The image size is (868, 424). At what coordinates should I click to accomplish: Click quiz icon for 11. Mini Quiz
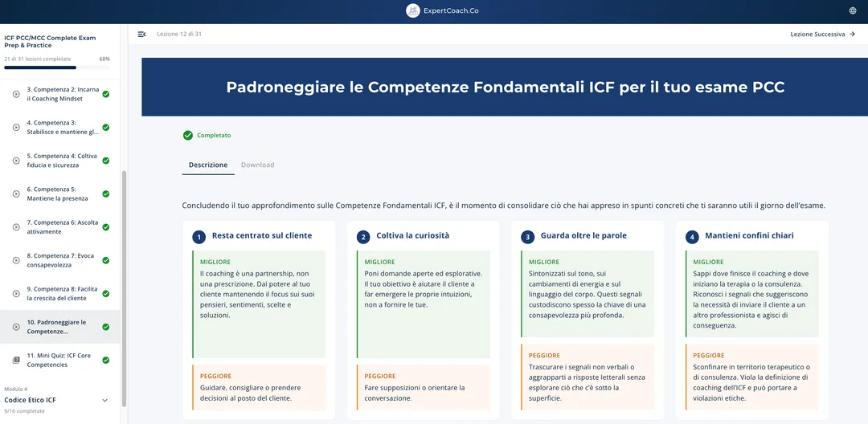click(16, 360)
